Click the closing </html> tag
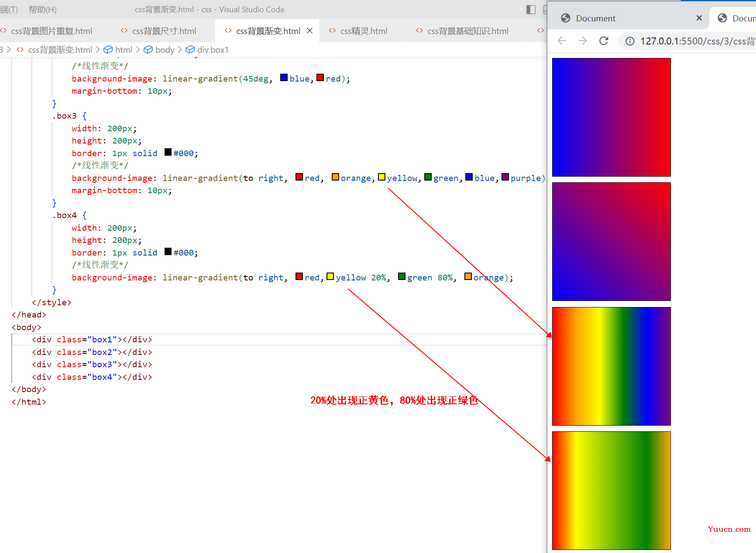756x553 pixels. [x=29, y=402]
